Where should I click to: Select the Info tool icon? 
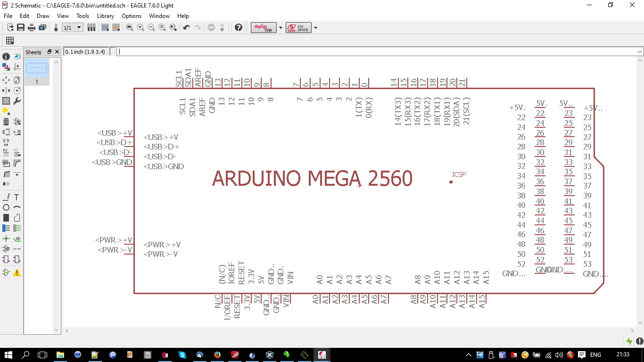(x=6, y=57)
